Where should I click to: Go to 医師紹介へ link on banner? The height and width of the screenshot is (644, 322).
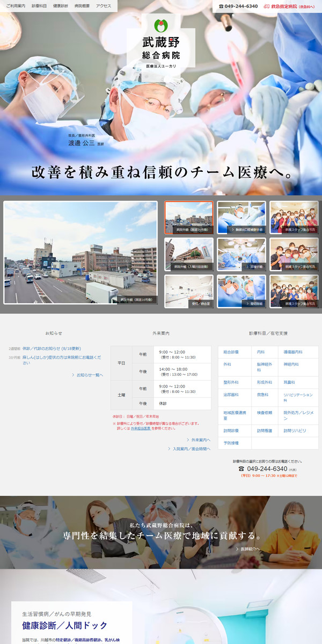248,549
